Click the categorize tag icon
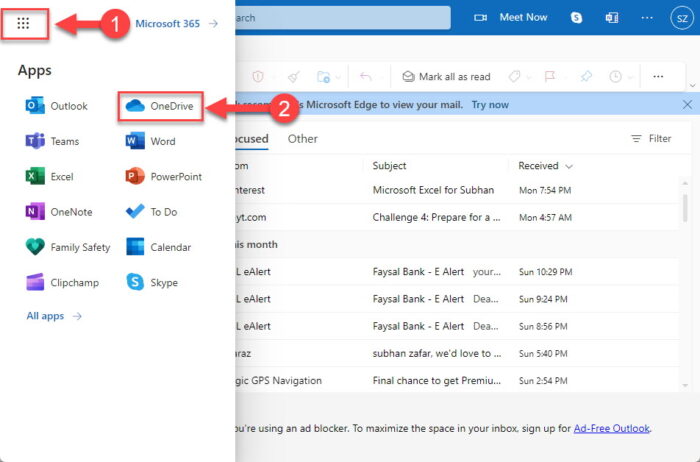The width and height of the screenshot is (700, 462). (514, 77)
